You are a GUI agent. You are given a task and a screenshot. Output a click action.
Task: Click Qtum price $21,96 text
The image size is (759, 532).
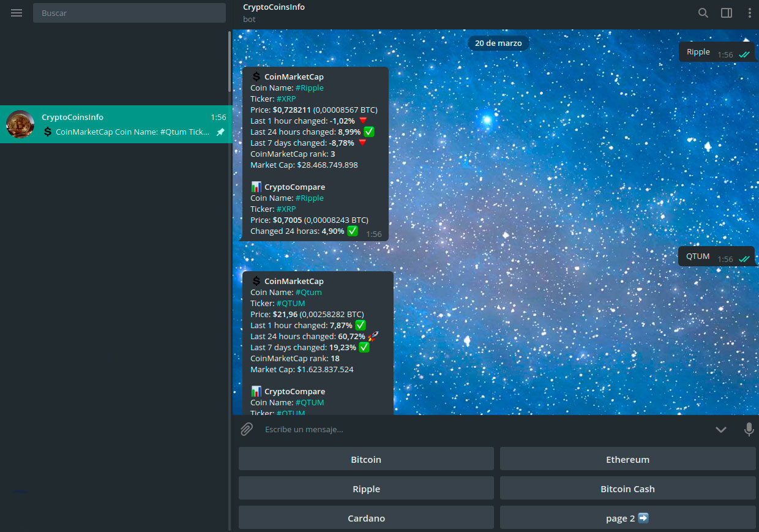click(x=285, y=315)
